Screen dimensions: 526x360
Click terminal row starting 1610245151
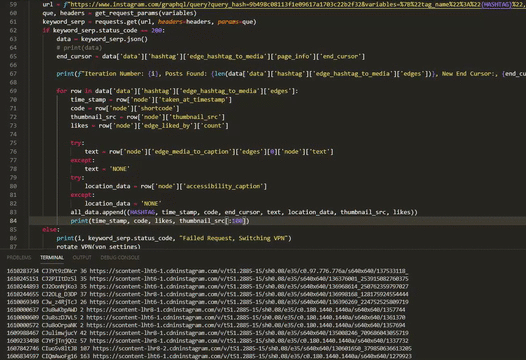click(x=208, y=278)
